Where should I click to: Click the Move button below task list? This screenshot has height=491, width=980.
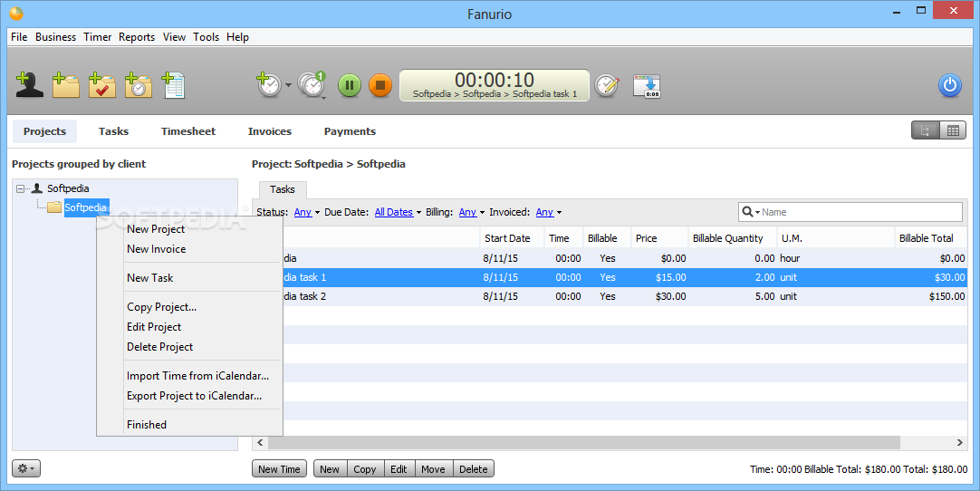pyautogui.click(x=433, y=469)
